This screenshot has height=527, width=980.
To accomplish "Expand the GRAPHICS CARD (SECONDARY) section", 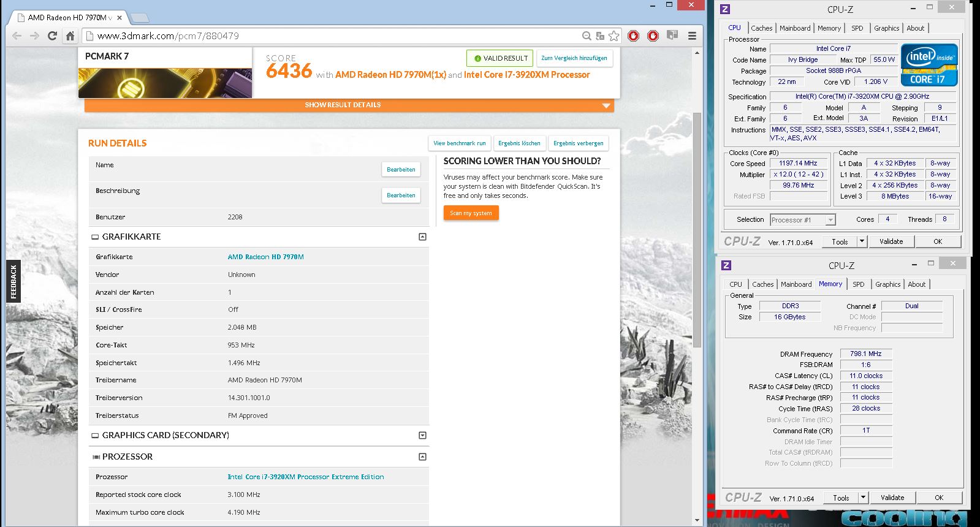I will [x=422, y=435].
